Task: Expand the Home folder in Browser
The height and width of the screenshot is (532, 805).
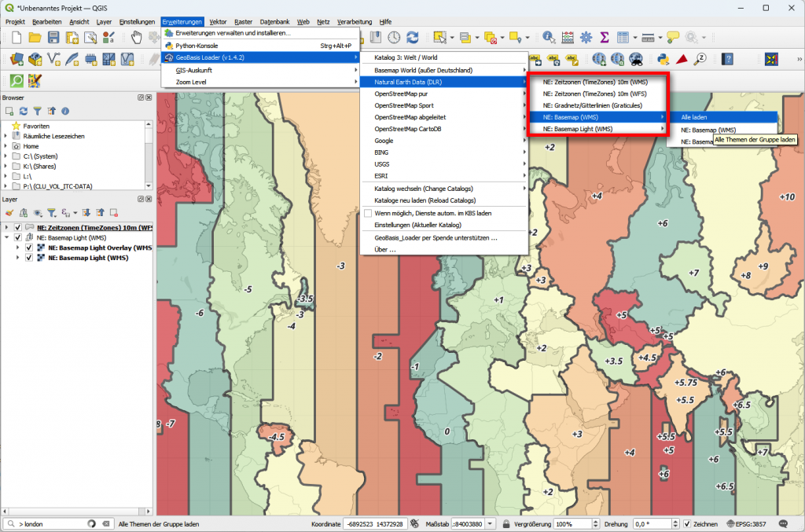Action: click(x=6, y=146)
